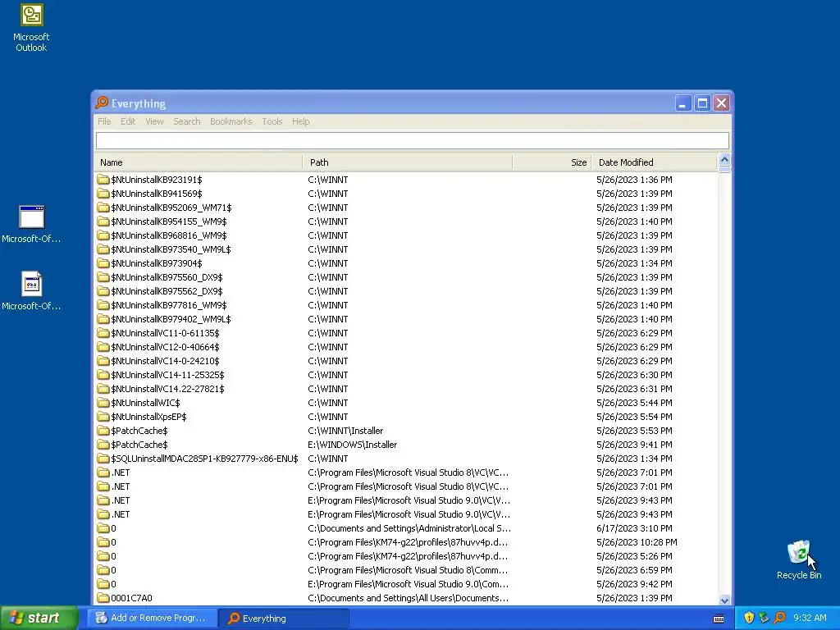Select $PatchCache$ in E:\WINDOWS\Installer
840x630 pixels.
point(405,444)
